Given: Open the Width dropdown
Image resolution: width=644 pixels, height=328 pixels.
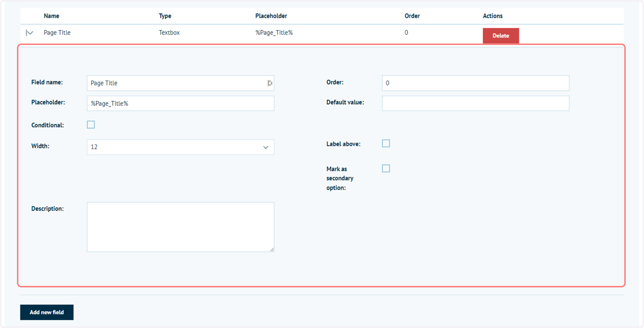Looking at the screenshot, I should [x=180, y=147].
